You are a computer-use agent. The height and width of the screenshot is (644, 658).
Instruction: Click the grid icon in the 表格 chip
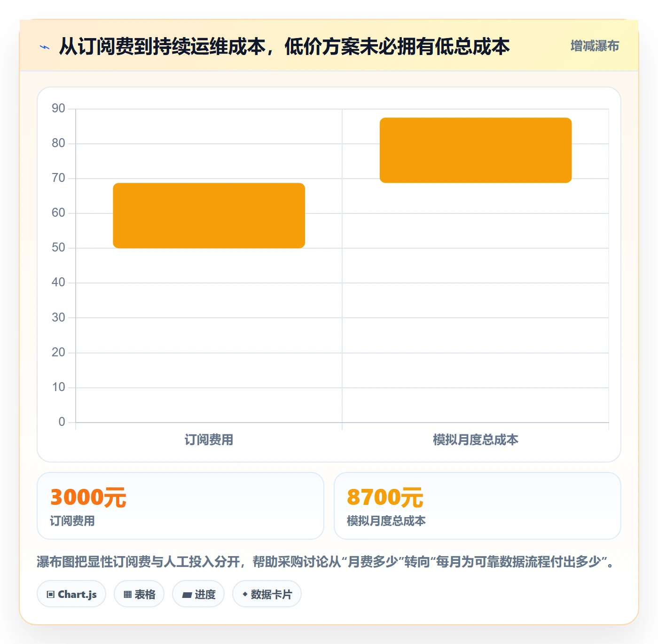tap(127, 595)
